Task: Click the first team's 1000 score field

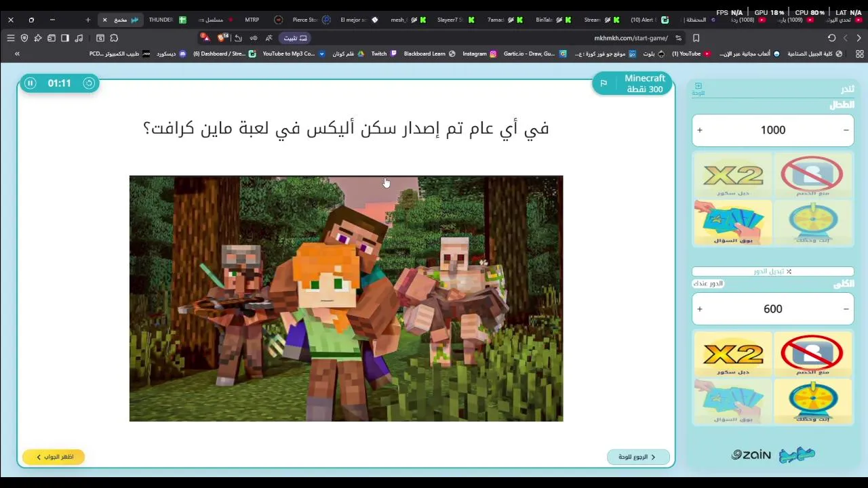Action: (773, 130)
